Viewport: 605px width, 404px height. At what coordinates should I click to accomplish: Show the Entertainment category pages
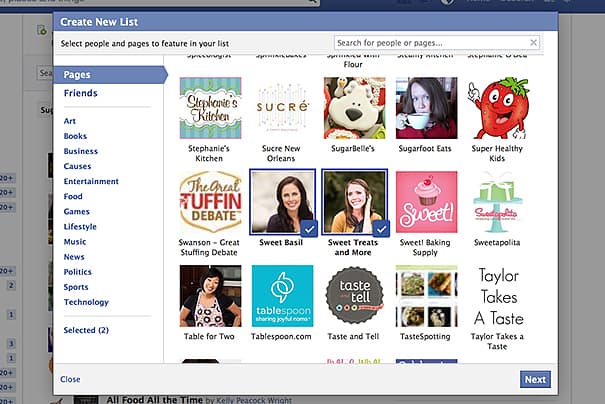(91, 181)
